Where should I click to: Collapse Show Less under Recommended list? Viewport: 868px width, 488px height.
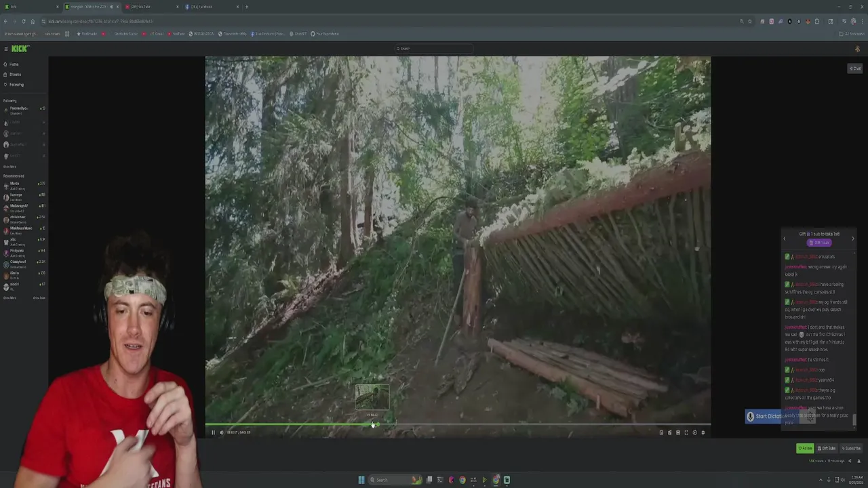[x=39, y=298]
